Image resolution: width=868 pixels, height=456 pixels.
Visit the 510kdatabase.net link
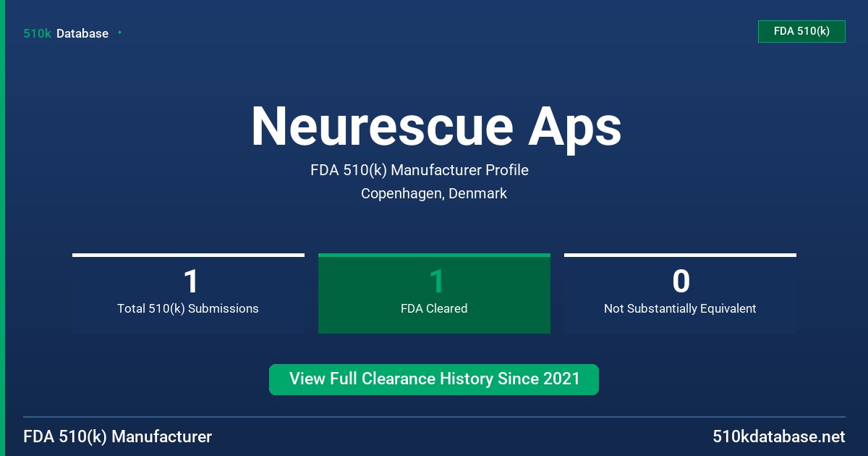click(779, 437)
